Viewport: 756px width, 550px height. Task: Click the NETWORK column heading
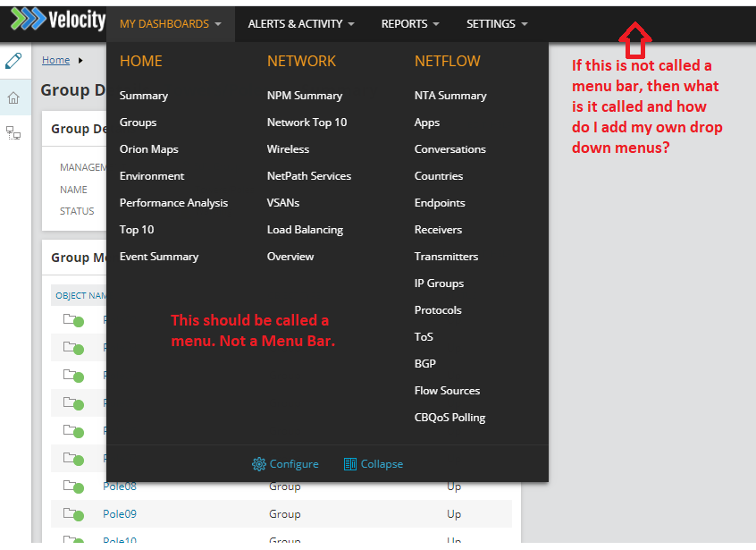301,62
